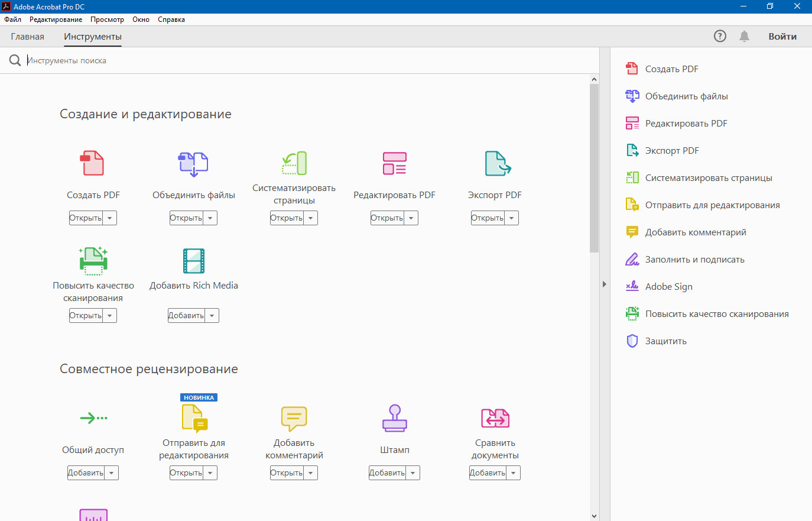Click the Экспорт PDF icon in the right sidebar
This screenshot has width=812, height=521.
click(632, 150)
